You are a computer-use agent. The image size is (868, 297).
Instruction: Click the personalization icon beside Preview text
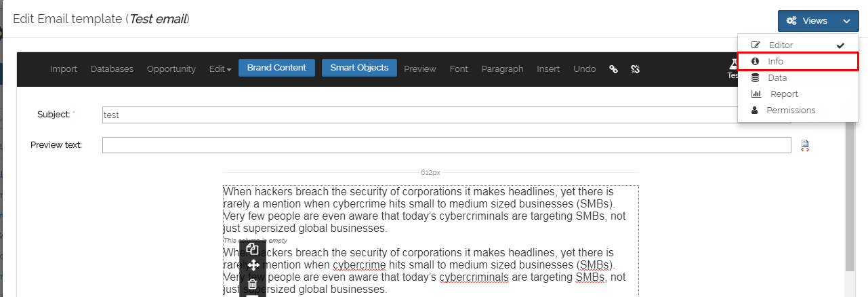805,145
